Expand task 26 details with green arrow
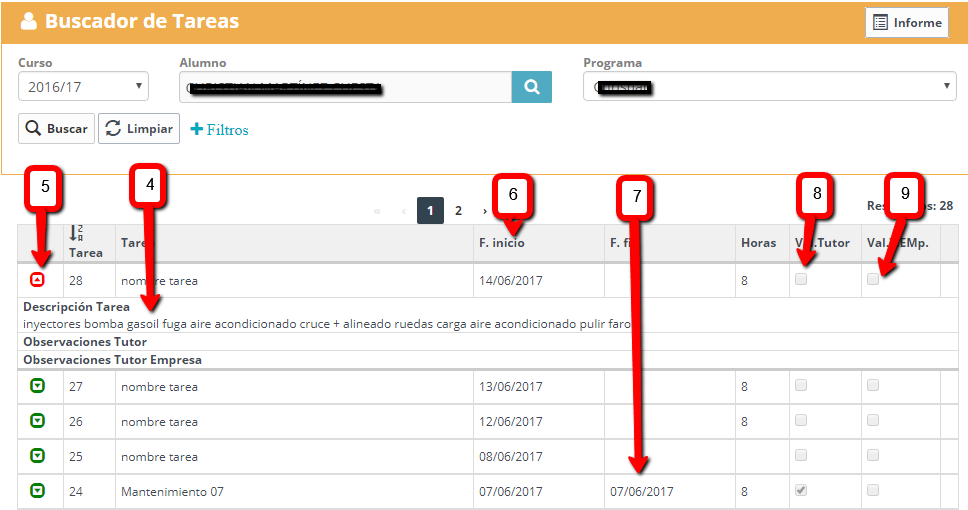Viewport: 968px width, 510px height. click(37, 421)
